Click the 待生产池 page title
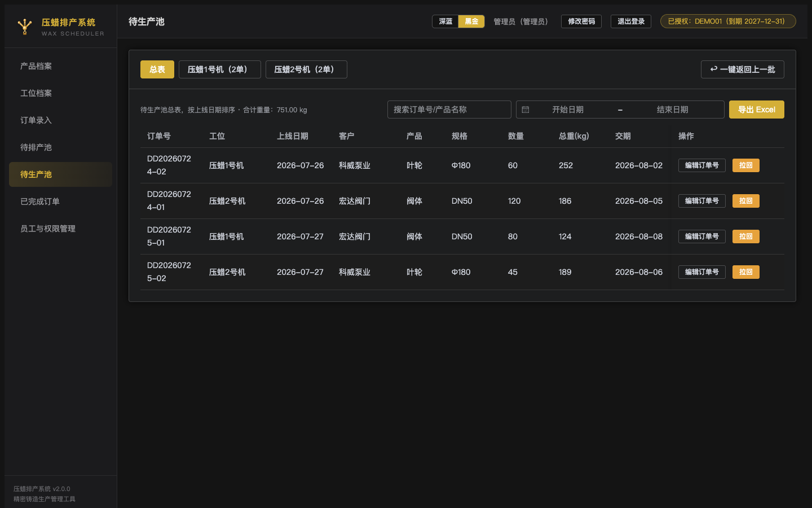The height and width of the screenshot is (508, 812). pos(147,21)
